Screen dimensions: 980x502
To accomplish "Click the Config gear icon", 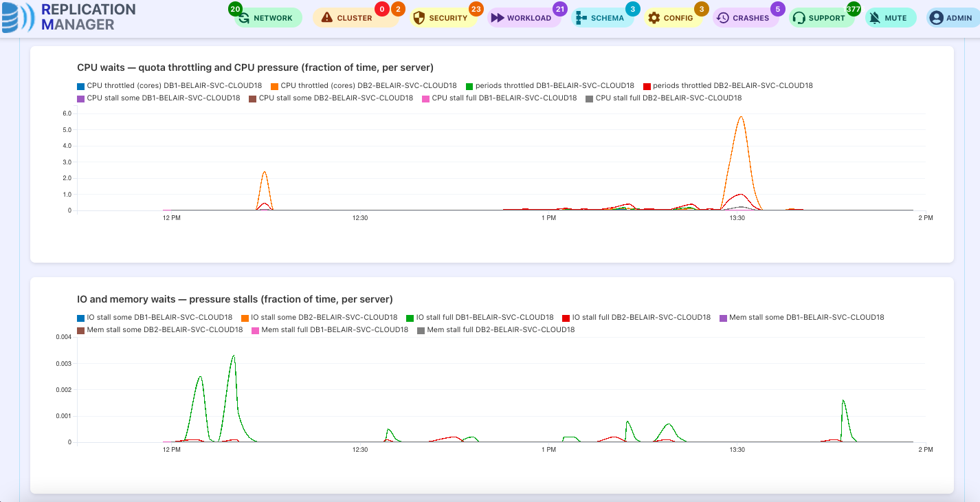I will click(x=654, y=18).
